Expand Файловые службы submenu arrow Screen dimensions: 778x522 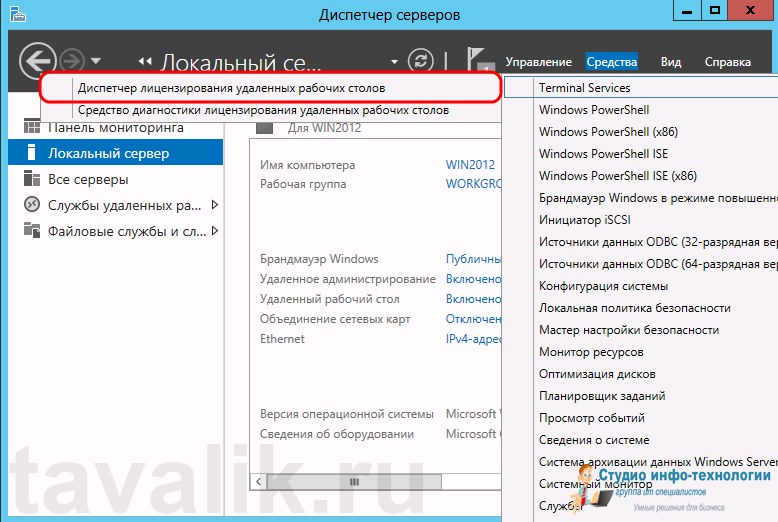pyautogui.click(x=214, y=231)
